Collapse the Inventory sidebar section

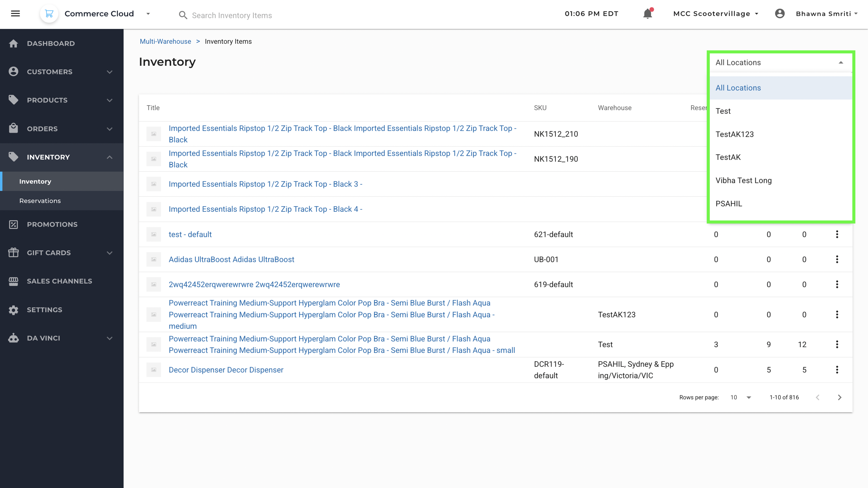[110, 157]
